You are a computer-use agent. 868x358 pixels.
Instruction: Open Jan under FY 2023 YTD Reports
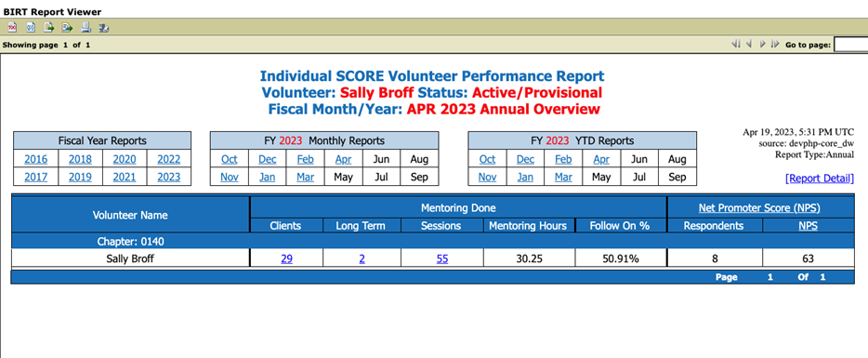525,178
